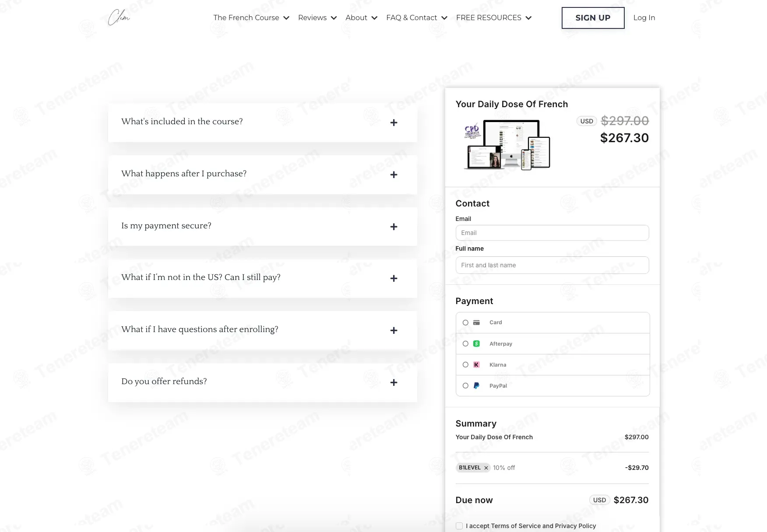Click the -$29.70 discount amount
This screenshot has width=767, height=532.
pos(637,468)
